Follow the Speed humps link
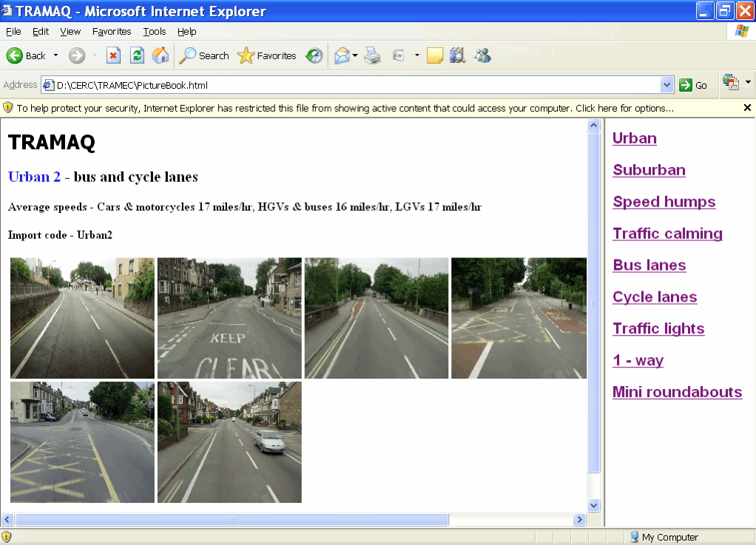The height and width of the screenshot is (545, 756). pos(664,202)
